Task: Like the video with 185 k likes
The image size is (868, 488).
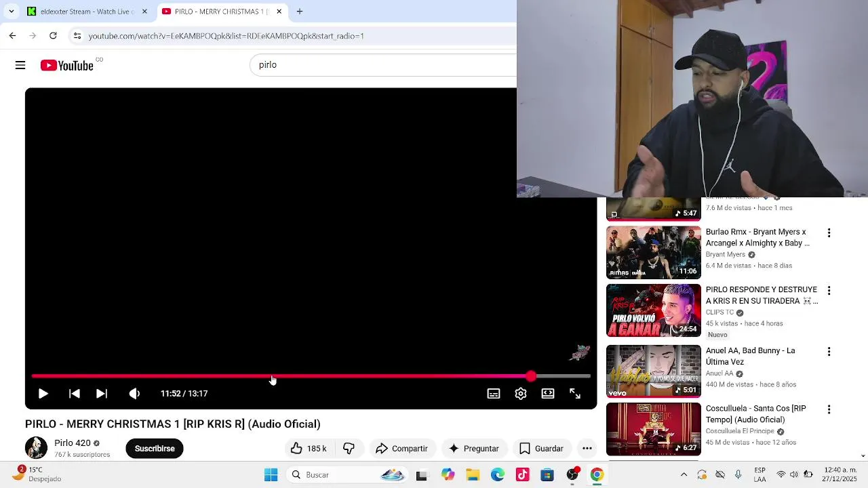Action: pyautogui.click(x=309, y=448)
